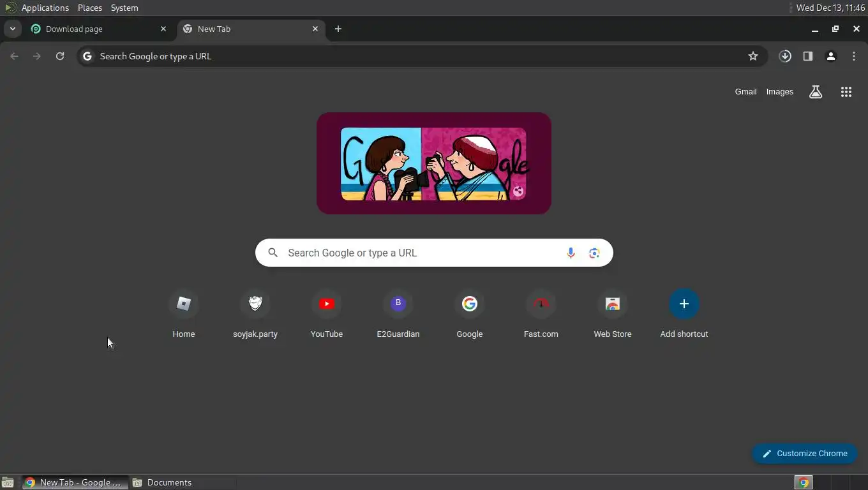Open the Places menu
This screenshot has width=868, height=490.
[x=90, y=8]
